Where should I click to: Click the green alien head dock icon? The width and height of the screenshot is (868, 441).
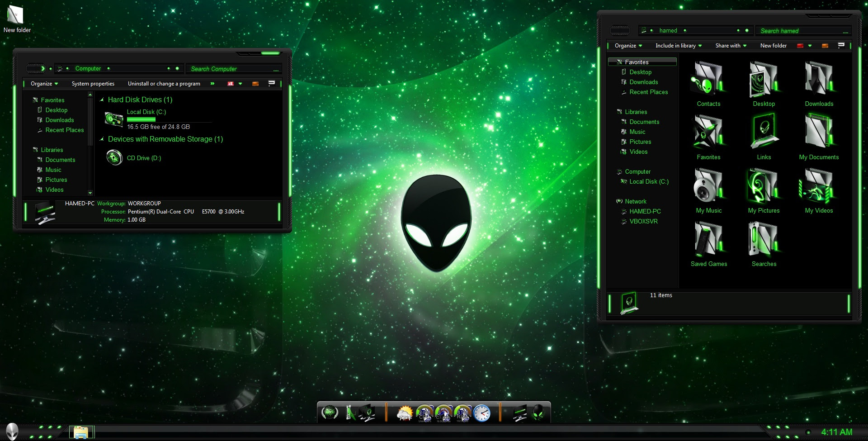538,413
